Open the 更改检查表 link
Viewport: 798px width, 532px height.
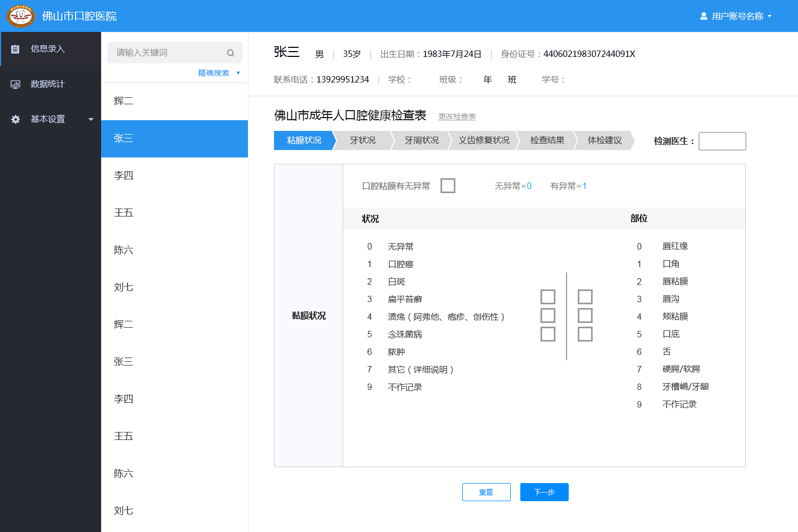click(457, 117)
